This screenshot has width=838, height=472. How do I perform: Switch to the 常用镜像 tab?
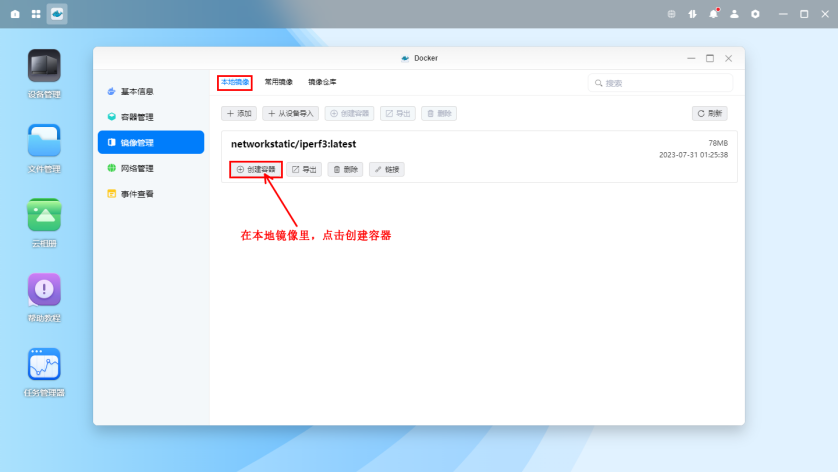[x=278, y=82]
